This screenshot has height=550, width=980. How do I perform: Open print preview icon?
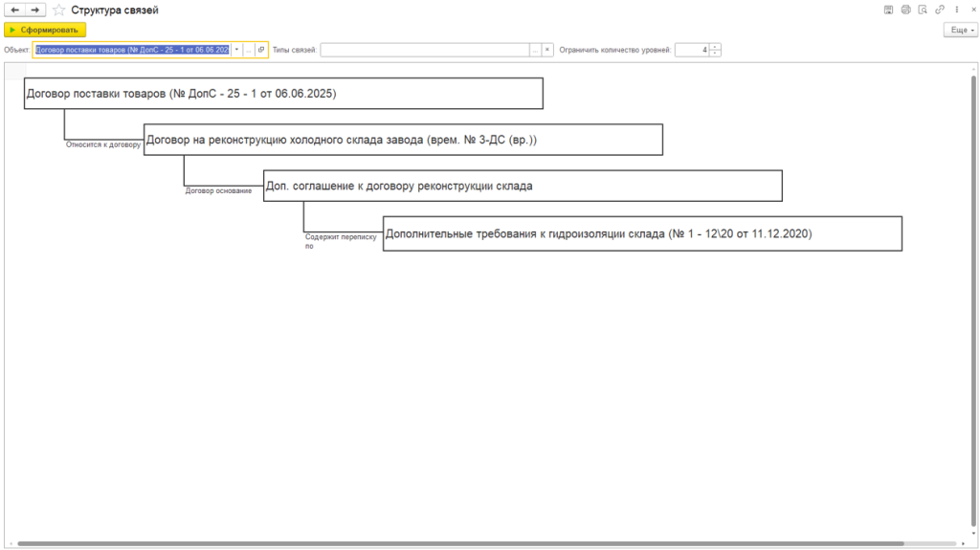click(923, 10)
